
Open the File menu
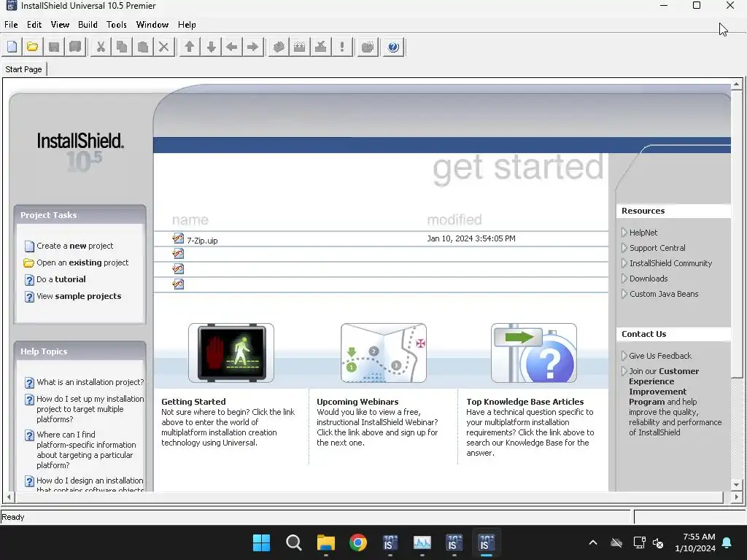11,25
